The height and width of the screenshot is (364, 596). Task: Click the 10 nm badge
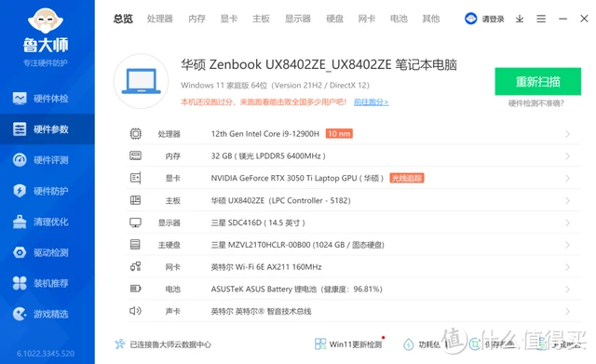coord(339,134)
